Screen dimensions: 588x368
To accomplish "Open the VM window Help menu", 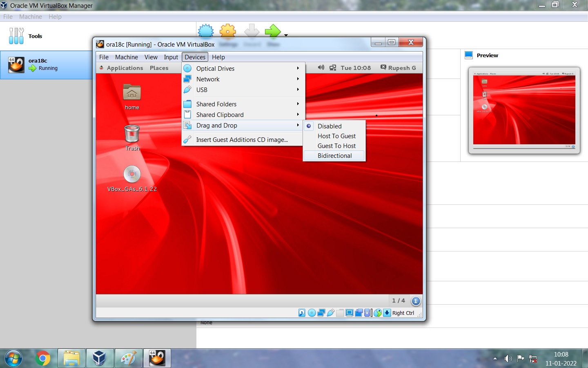I will tap(218, 57).
